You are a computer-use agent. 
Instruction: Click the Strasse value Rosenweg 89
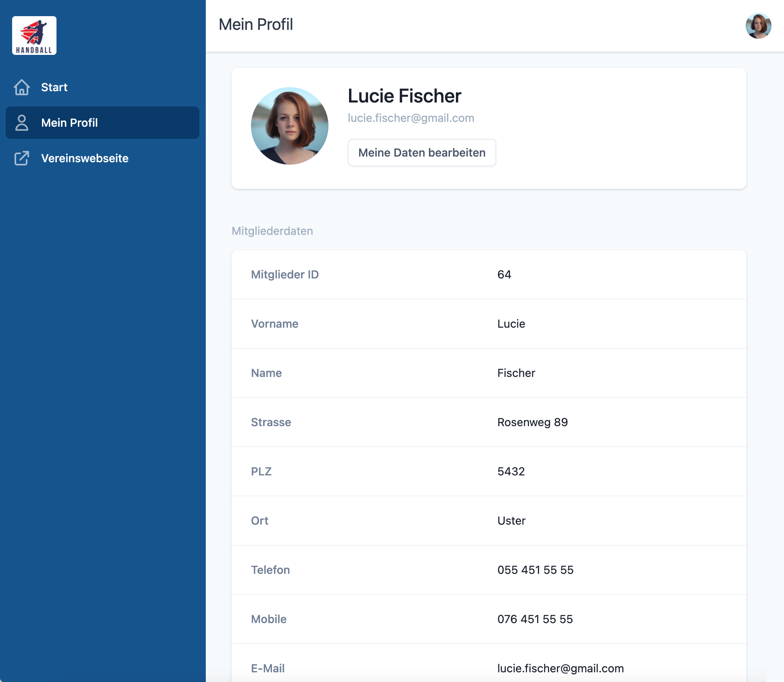532,422
